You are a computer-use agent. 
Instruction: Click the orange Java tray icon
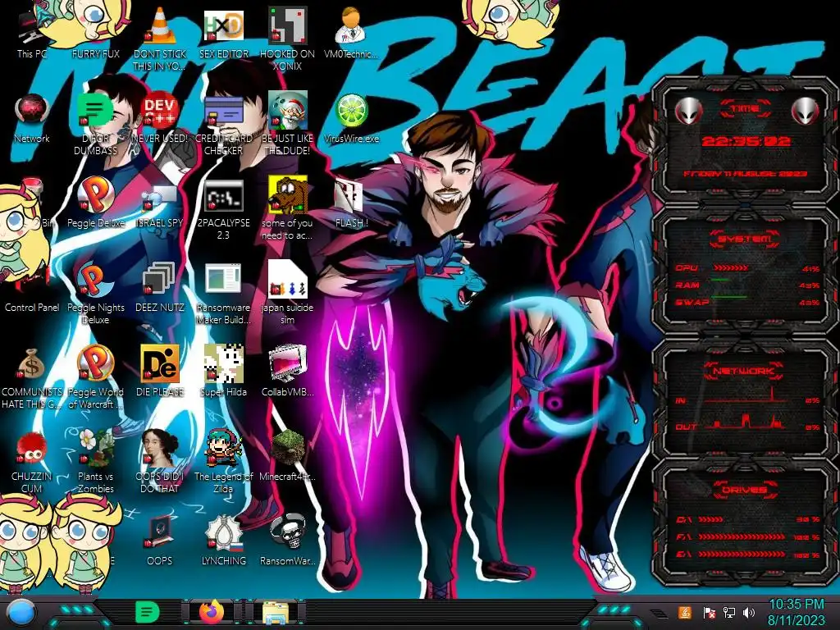tap(685, 613)
